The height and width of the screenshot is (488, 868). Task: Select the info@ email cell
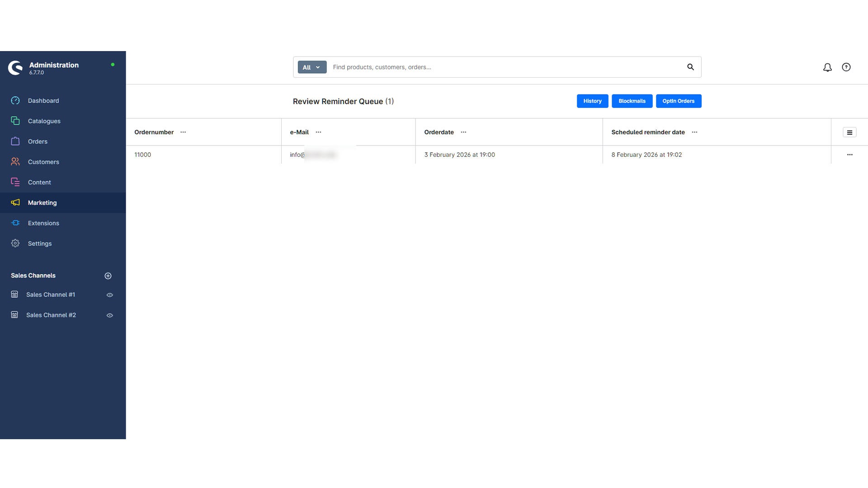tap(348, 155)
